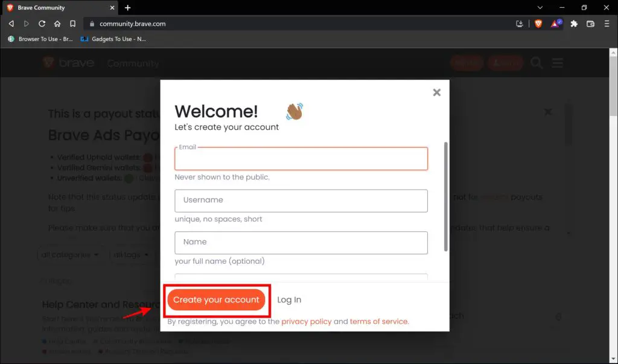
Task: Click the padlock site info icon
Action: (92, 24)
